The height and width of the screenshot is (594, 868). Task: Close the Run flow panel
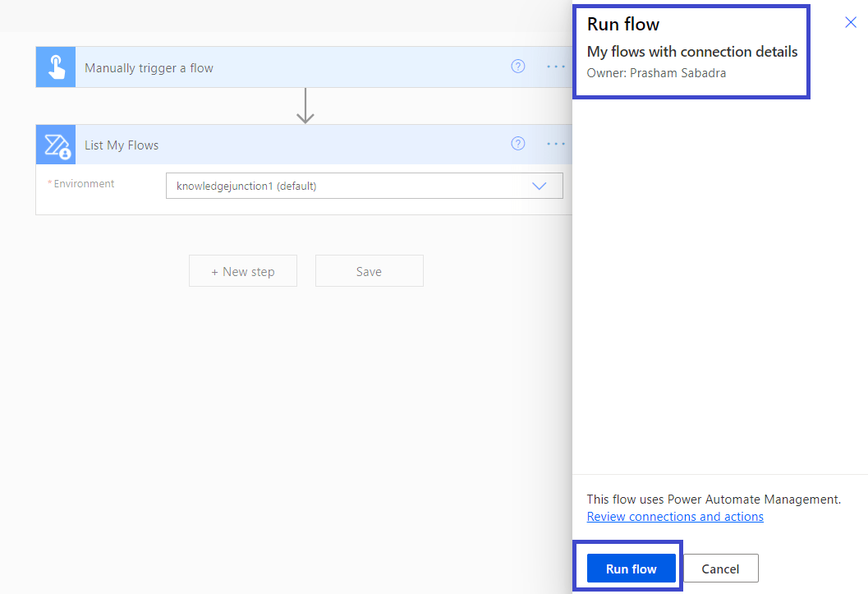[851, 22]
